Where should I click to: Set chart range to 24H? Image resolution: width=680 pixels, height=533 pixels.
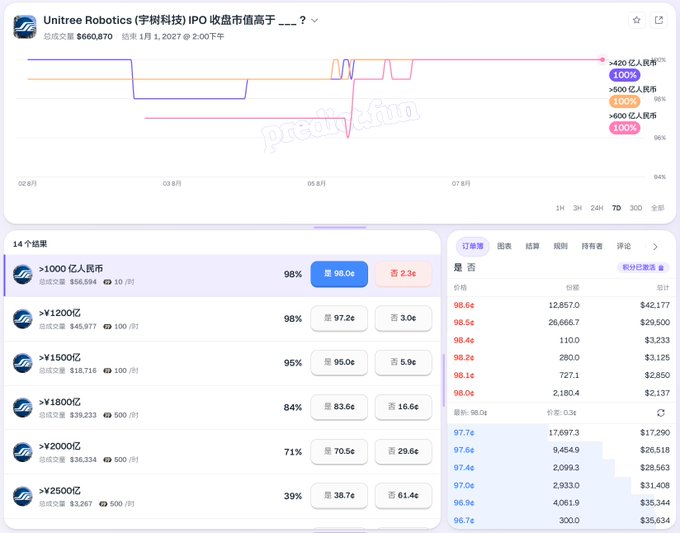click(x=597, y=208)
